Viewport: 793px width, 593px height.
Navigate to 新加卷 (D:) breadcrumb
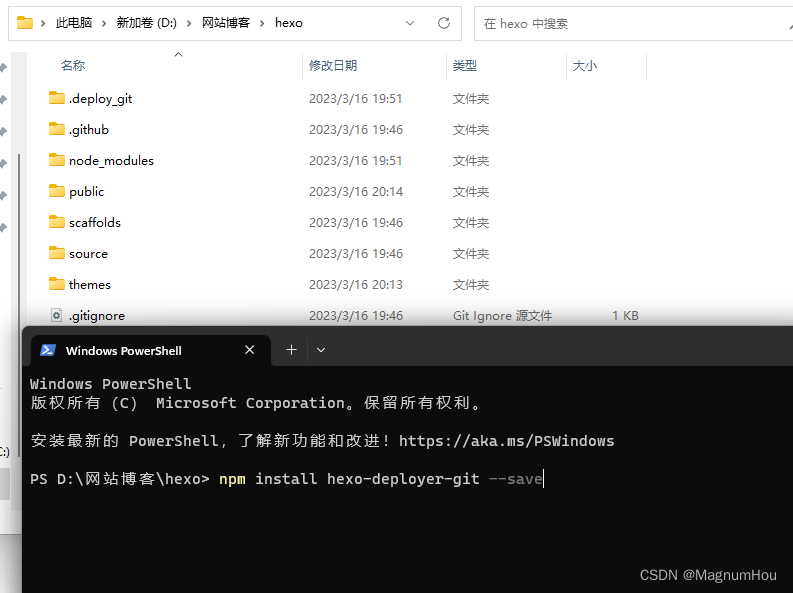tap(146, 22)
